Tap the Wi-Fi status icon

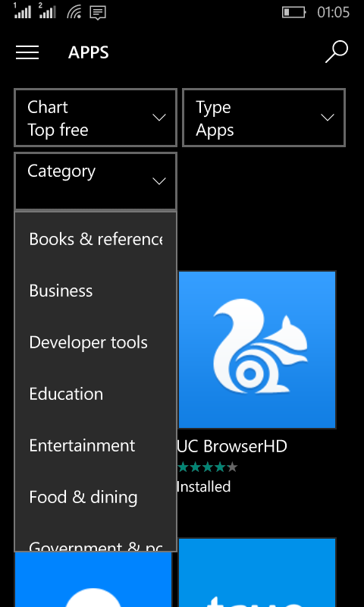[x=74, y=12]
